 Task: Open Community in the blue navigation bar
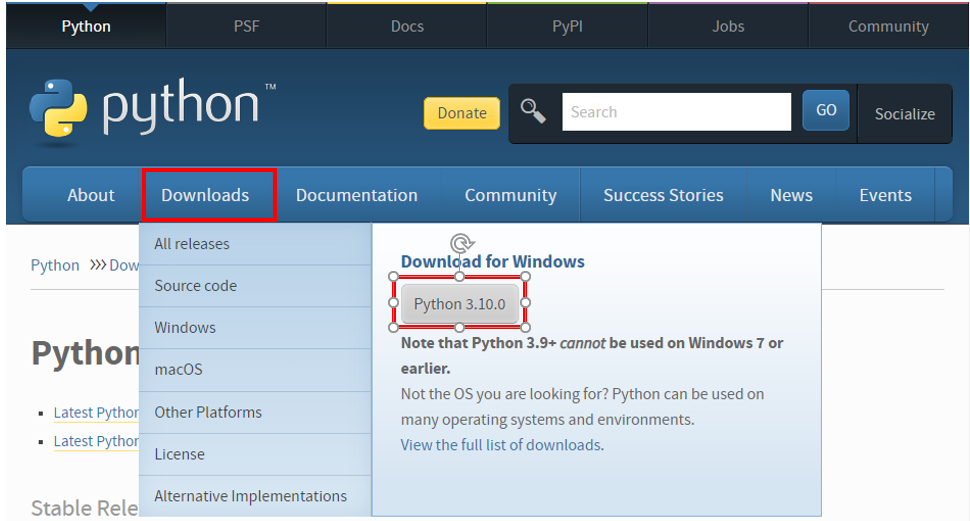coord(511,195)
